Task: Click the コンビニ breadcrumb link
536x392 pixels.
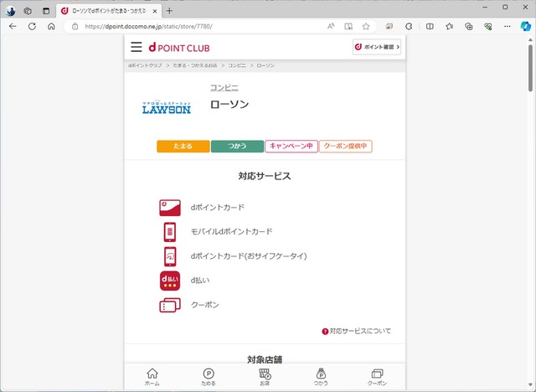Action: 237,65
